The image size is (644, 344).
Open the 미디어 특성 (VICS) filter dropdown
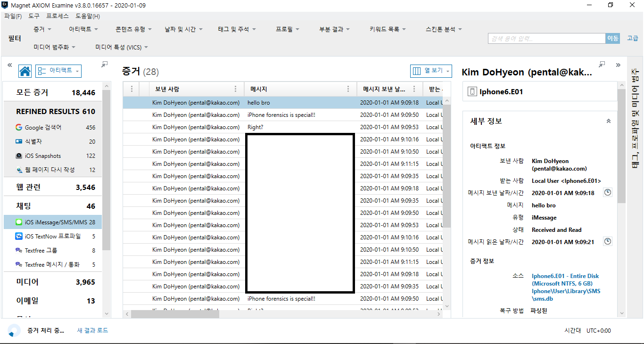[122, 47]
